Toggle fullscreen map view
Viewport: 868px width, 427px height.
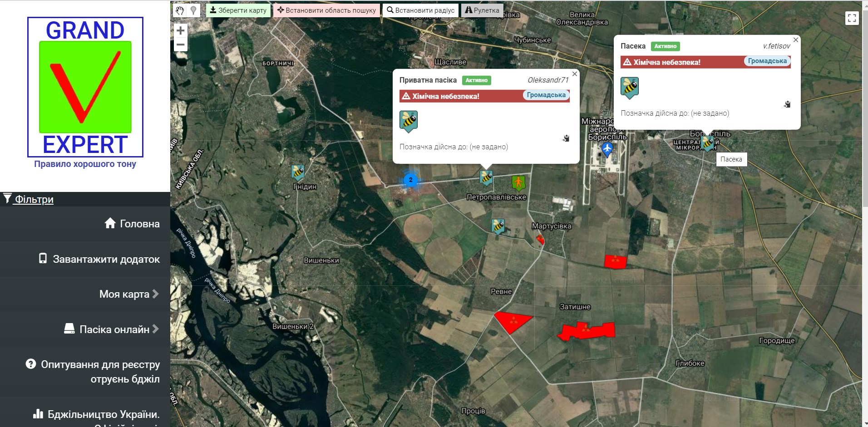click(x=852, y=18)
